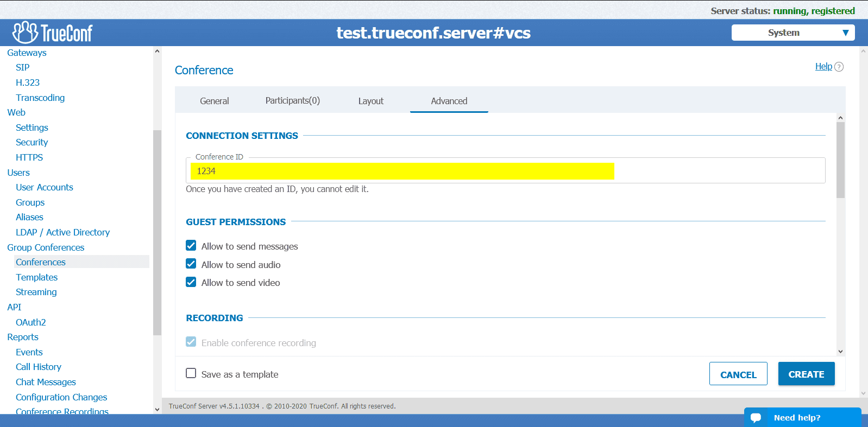Select the Advanced tab
Screen dimensions: 868x427
click(449, 101)
